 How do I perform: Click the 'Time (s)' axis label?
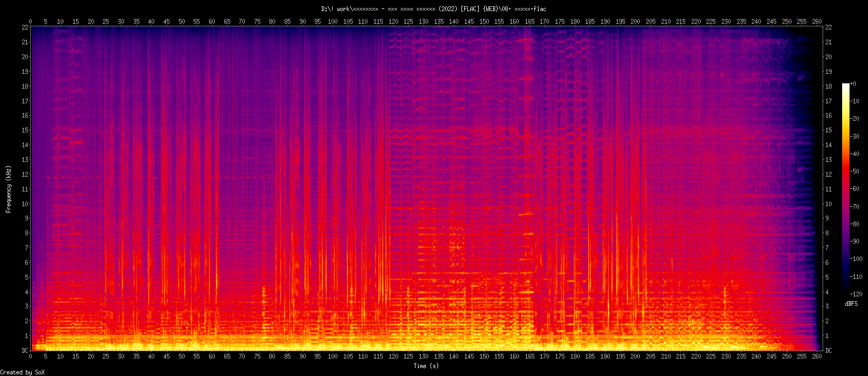(426, 366)
